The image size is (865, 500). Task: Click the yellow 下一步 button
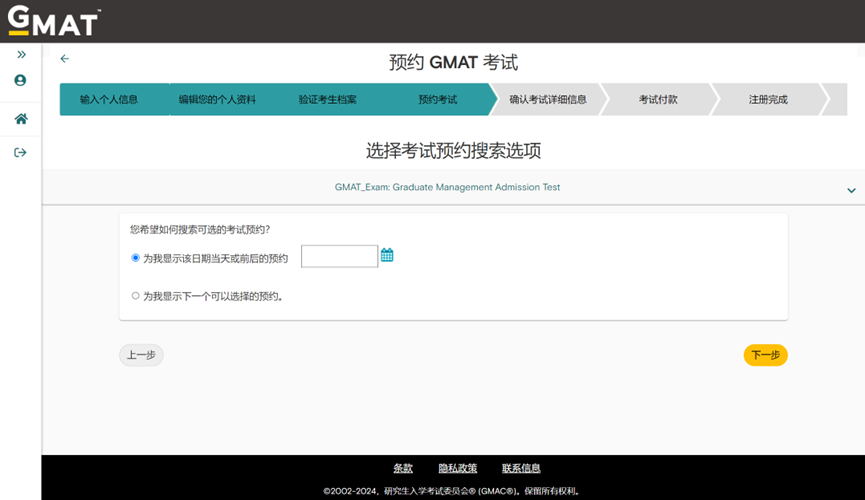[766, 355]
